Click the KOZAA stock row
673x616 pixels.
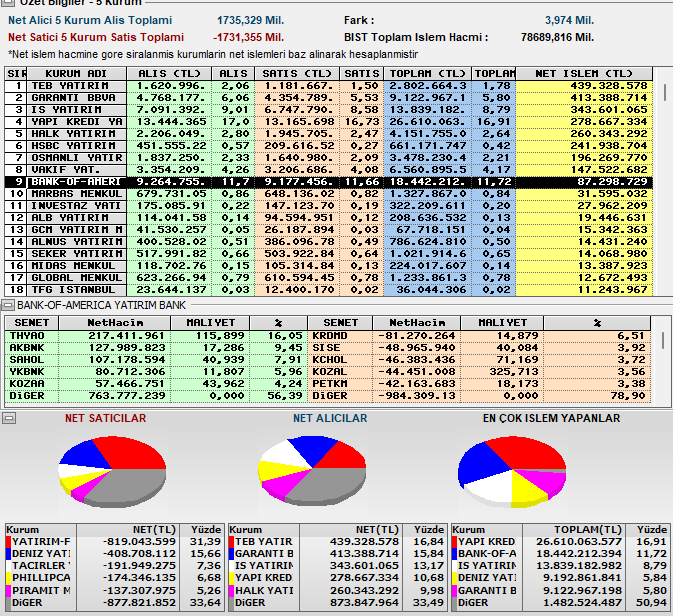tap(156, 384)
